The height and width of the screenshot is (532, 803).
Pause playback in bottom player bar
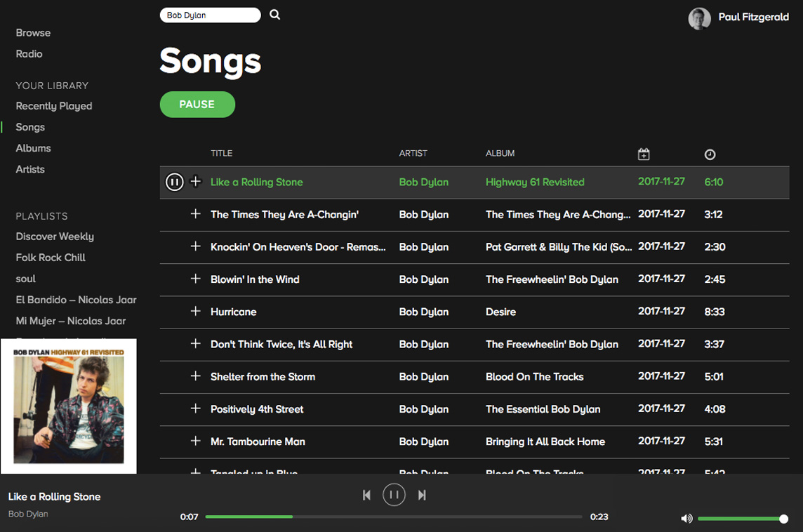click(x=394, y=495)
